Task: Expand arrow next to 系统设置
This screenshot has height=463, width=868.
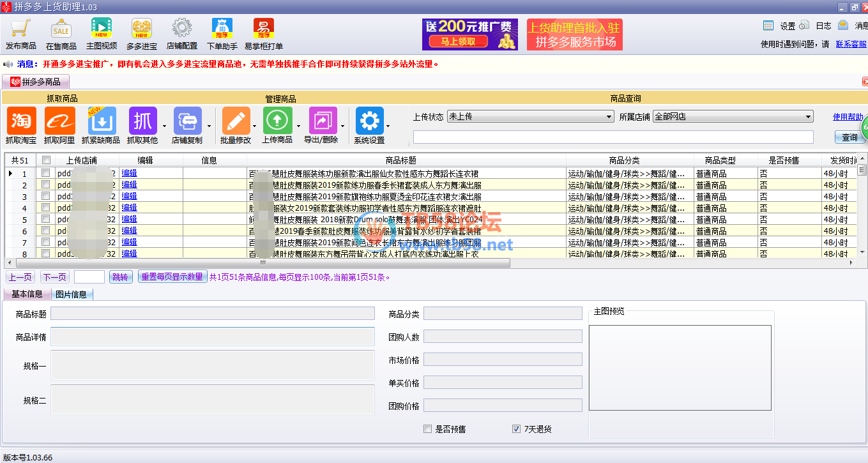Action: pyautogui.click(x=388, y=126)
